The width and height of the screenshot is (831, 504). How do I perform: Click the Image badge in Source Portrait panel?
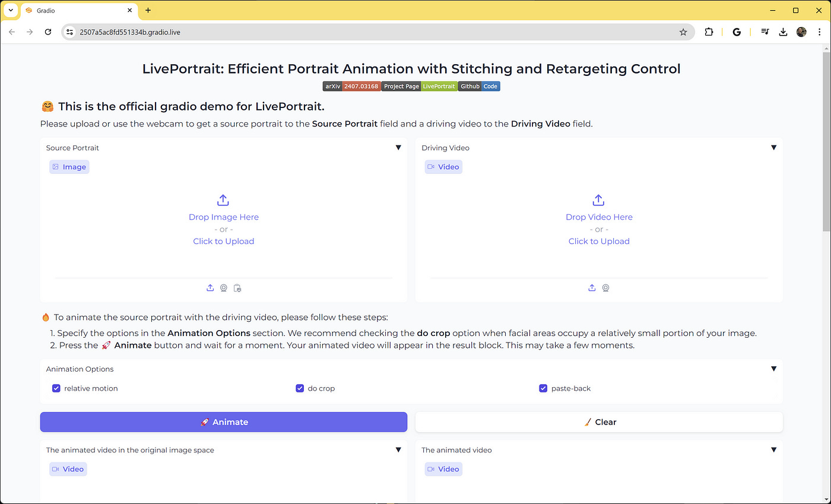69,167
